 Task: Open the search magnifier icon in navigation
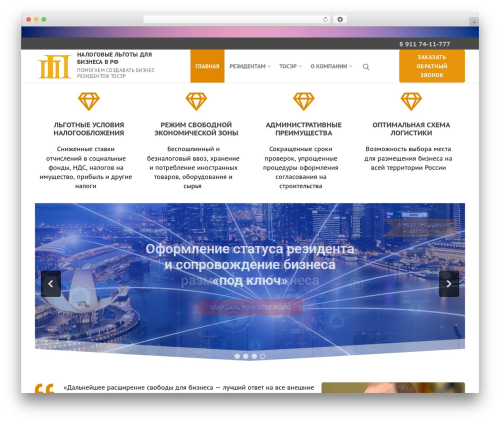[x=366, y=67]
